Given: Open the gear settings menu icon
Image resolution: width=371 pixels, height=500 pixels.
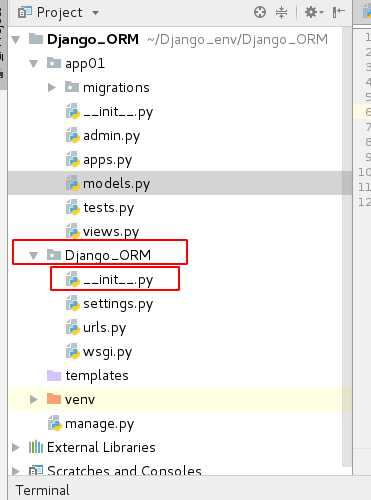Looking at the screenshot, I should click(x=313, y=12).
